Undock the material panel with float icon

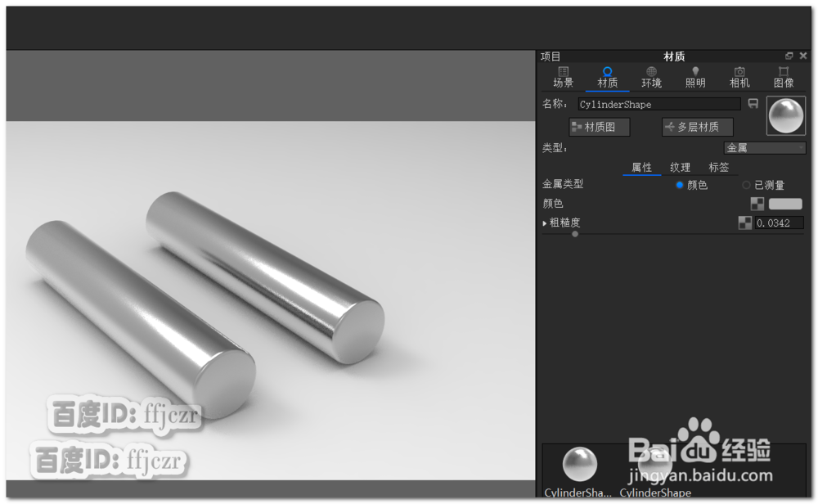(789, 56)
